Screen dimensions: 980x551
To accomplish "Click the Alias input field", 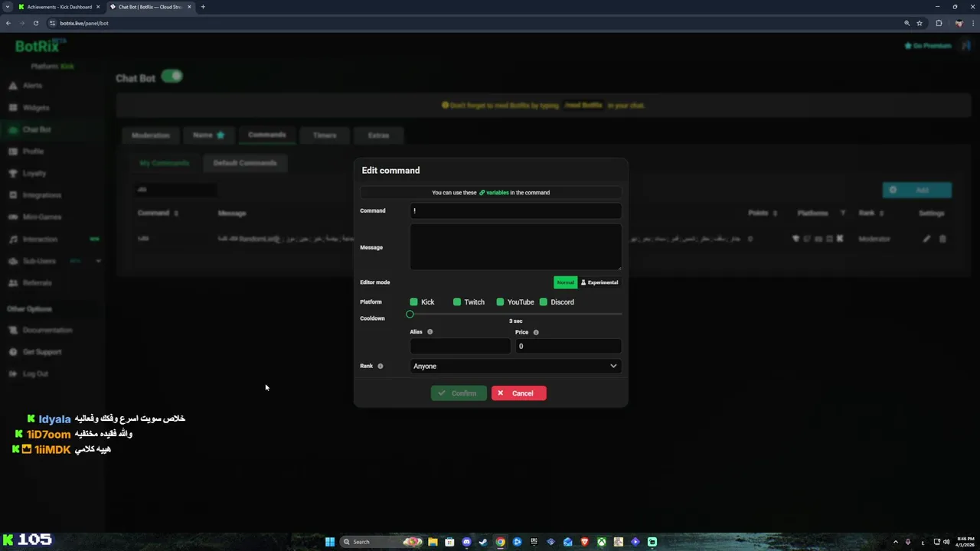I will pos(460,346).
